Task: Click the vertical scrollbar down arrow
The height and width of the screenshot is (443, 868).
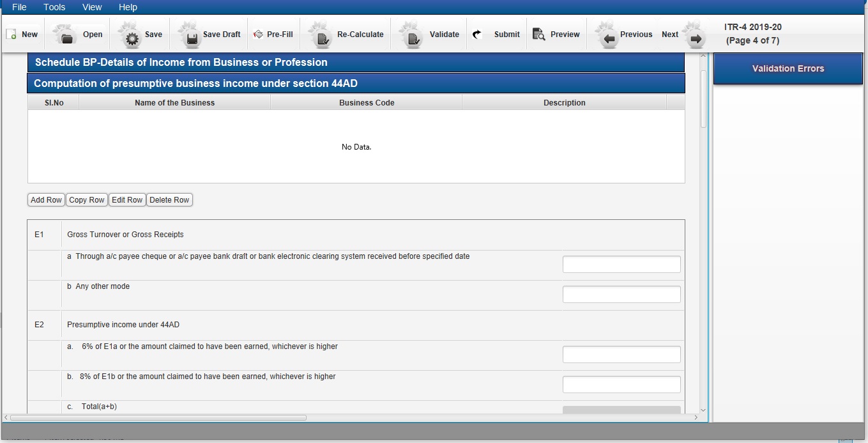Action: pyautogui.click(x=703, y=410)
